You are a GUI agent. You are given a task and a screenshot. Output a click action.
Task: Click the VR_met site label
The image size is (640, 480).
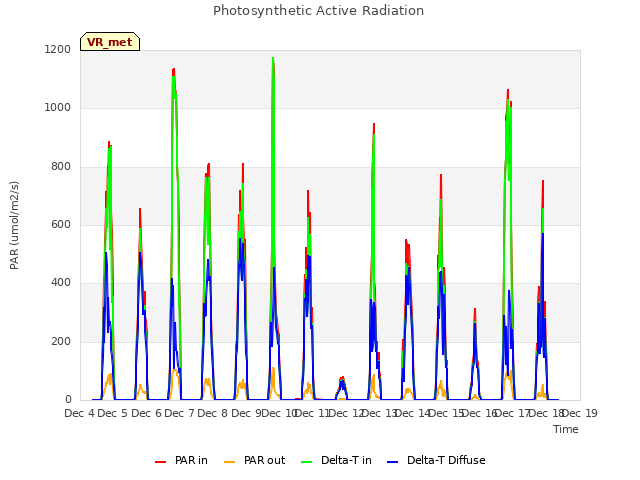[x=110, y=42]
